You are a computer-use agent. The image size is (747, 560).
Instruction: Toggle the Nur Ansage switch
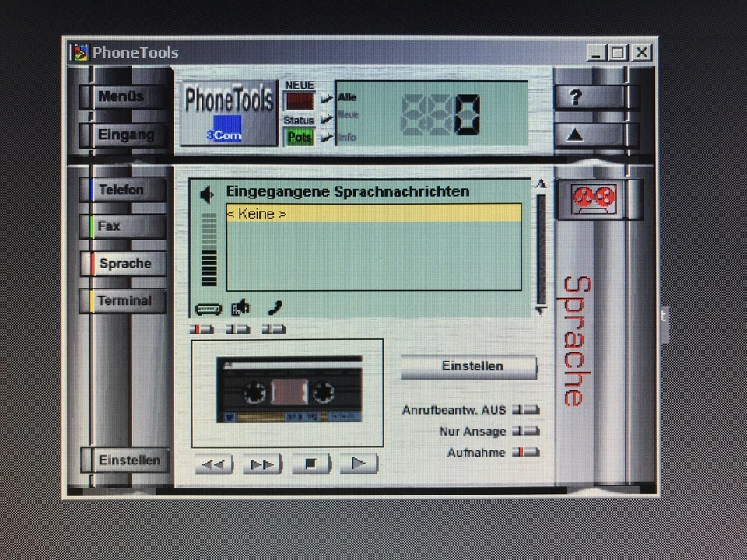(x=526, y=431)
